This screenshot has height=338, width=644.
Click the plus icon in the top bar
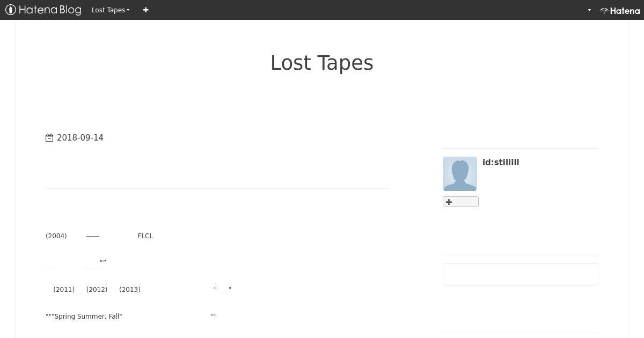click(x=145, y=10)
